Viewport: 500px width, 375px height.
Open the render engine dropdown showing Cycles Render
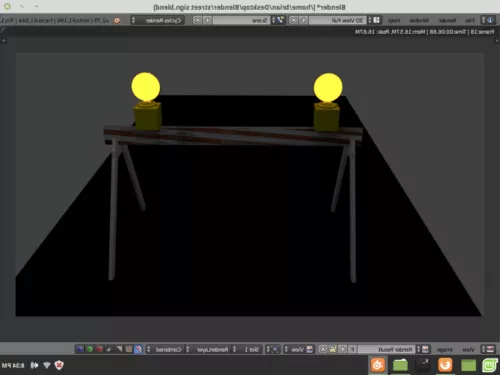click(x=157, y=20)
